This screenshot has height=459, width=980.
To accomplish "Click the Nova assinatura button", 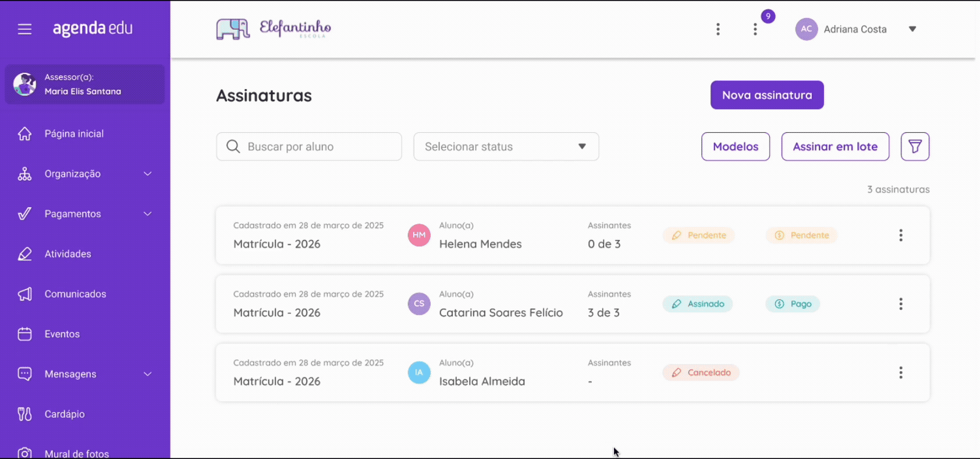I will [767, 95].
